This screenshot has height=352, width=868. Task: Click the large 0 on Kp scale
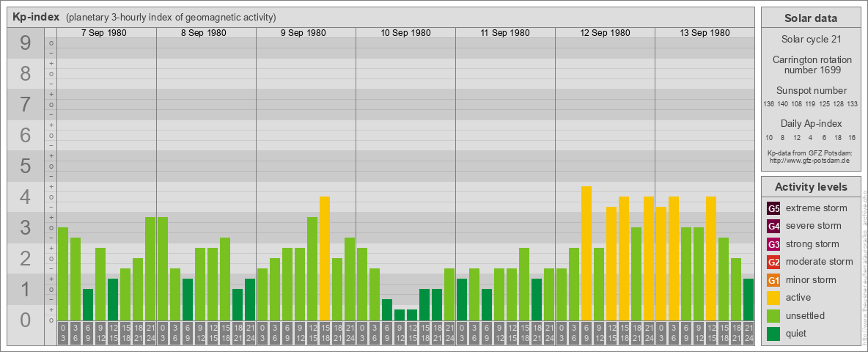tap(25, 320)
